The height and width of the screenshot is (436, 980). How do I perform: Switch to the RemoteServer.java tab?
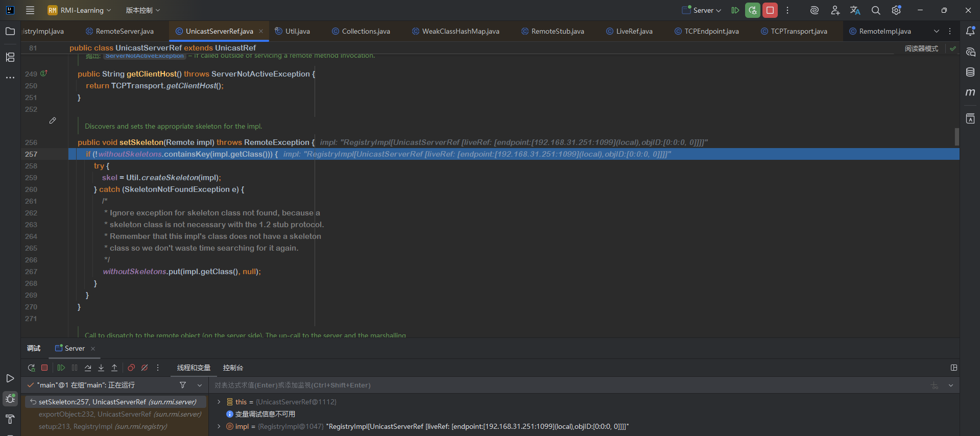click(x=124, y=31)
